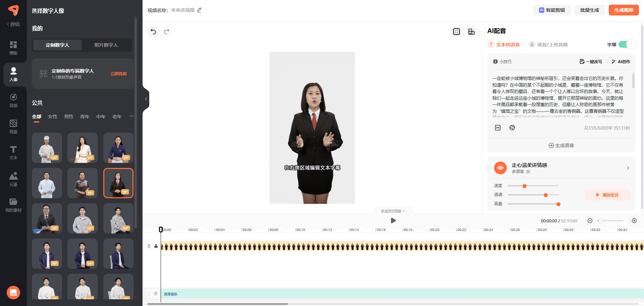644x306 pixels.
Task: Filter avatars by 青年
Action: pyautogui.click(x=85, y=117)
